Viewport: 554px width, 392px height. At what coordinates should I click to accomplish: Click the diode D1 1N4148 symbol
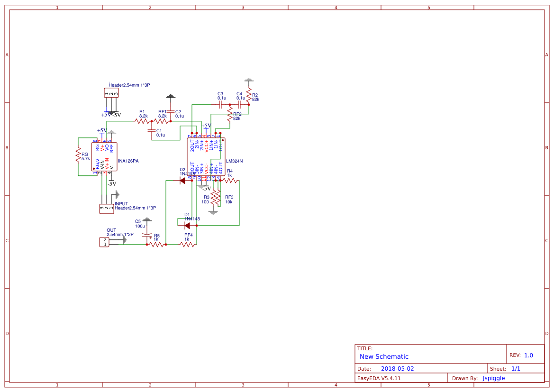click(187, 225)
